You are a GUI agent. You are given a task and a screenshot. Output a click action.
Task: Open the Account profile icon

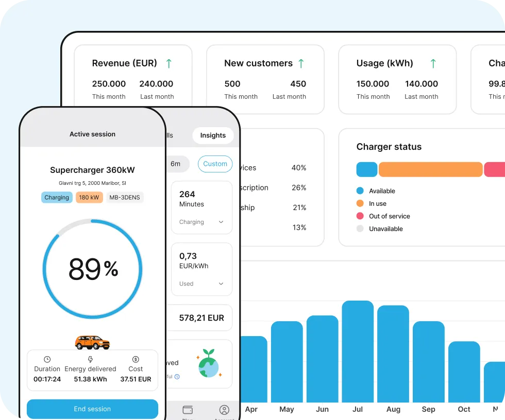pyautogui.click(x=224, y=410)
